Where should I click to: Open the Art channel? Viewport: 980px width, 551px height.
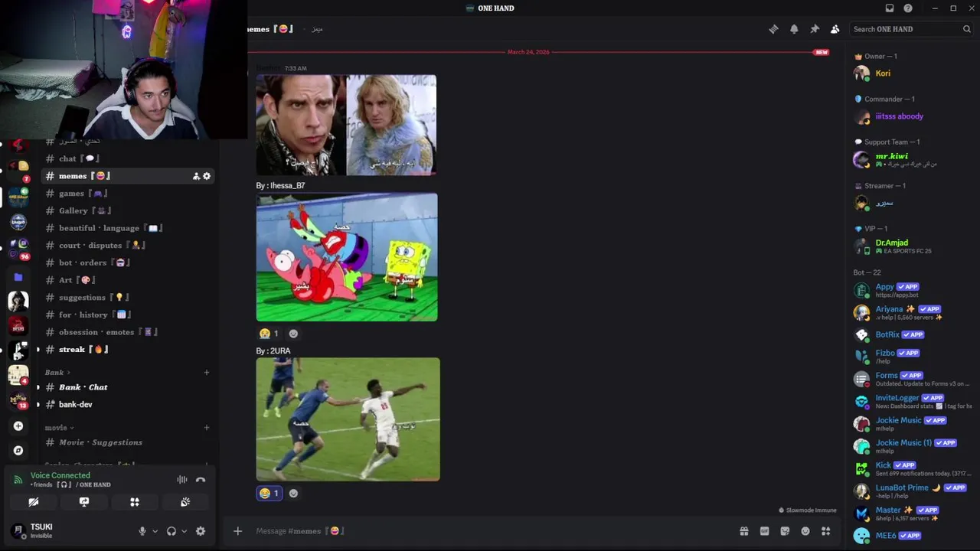point(127,280)
